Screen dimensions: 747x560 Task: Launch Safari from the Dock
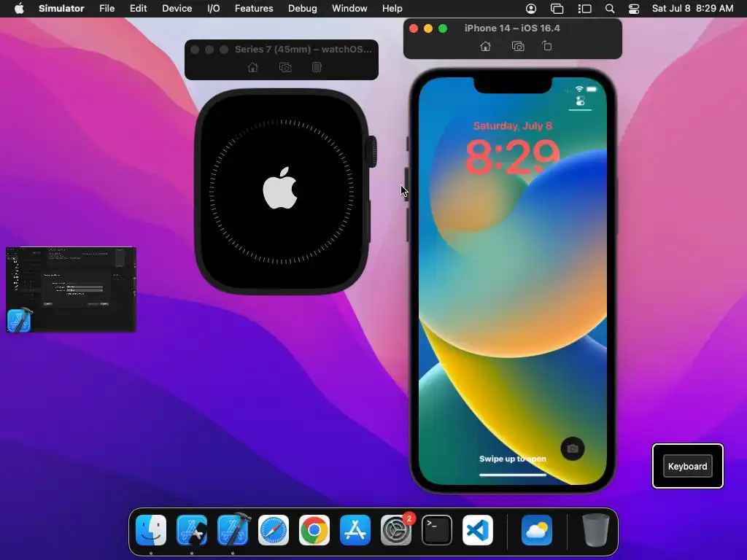click(x=274, y=529)
